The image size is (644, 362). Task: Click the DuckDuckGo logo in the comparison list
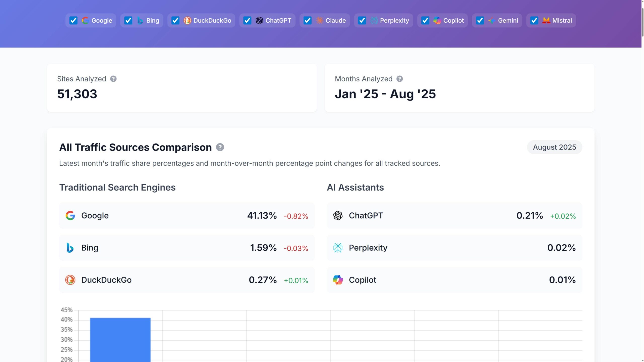(x=70, y=280)
